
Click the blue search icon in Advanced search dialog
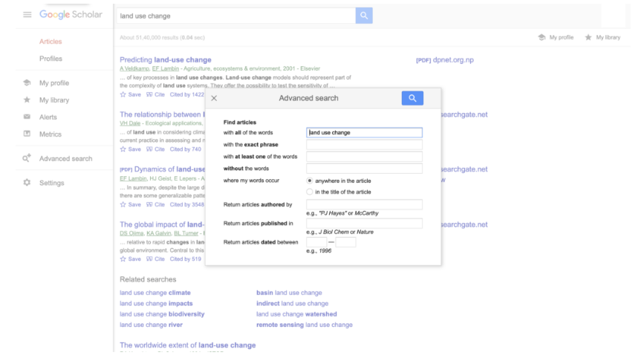[412, 98]
